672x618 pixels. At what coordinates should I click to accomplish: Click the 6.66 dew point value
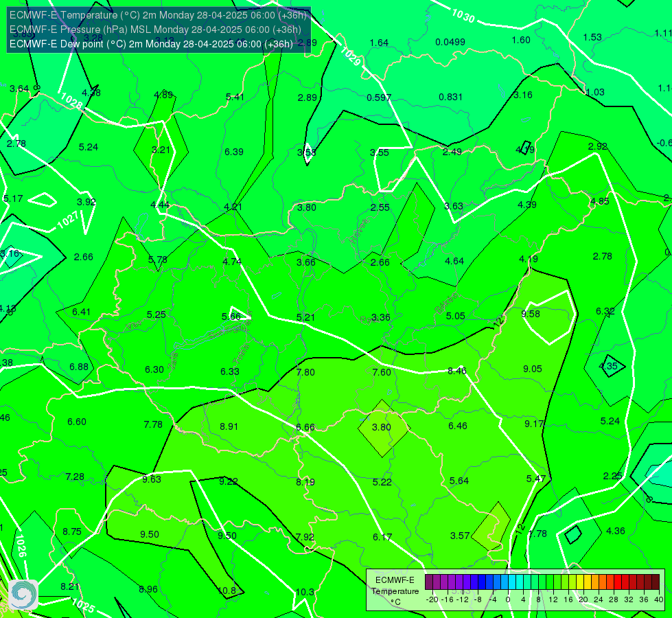click(x=305, y=427)
